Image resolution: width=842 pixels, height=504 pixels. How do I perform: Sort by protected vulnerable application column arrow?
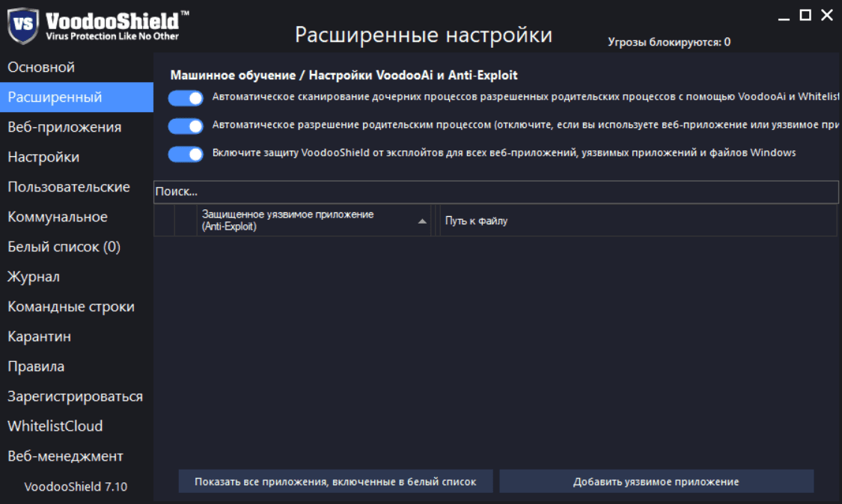422,221
